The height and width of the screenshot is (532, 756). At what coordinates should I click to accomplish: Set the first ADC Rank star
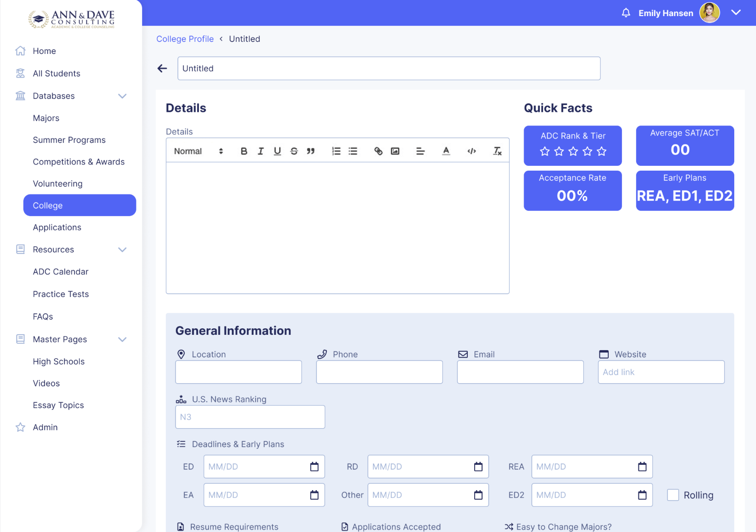pyautogui.click(x=545, y=151)
